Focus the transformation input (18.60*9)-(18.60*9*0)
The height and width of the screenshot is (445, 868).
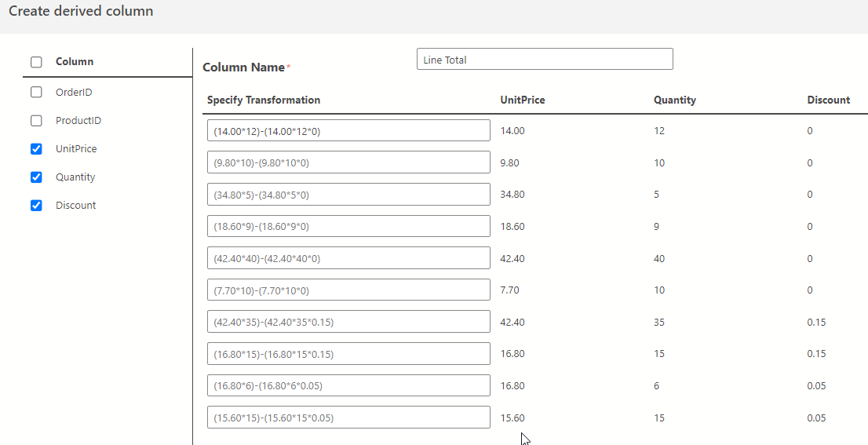[348, 227]
